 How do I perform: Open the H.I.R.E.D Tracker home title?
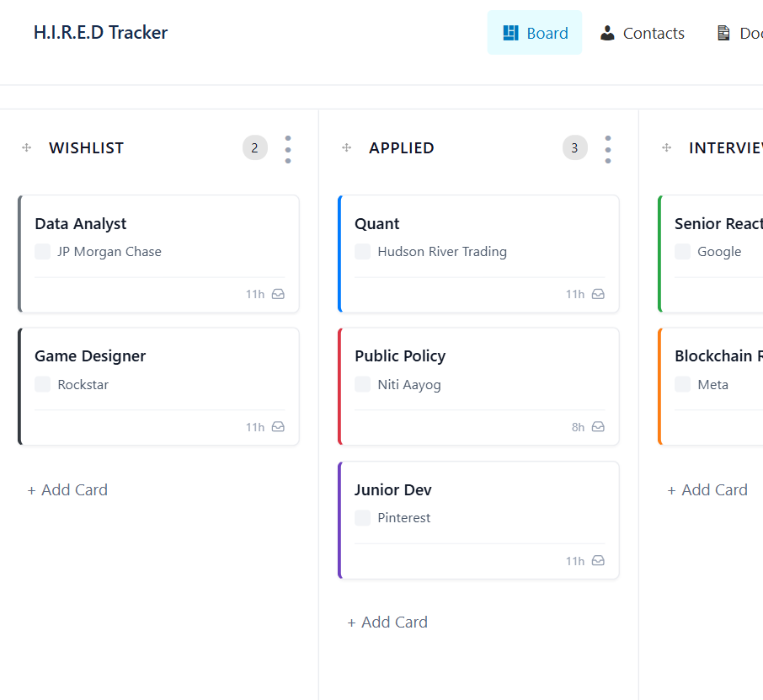(100, 33)
